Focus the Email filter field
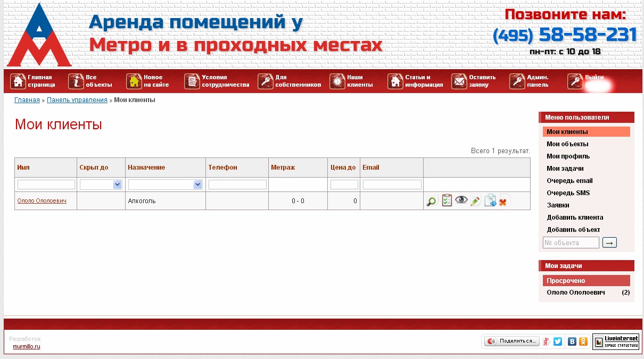The width and height of the screenshot is (644, 359). pyautogui.click(x=392, y=185)
